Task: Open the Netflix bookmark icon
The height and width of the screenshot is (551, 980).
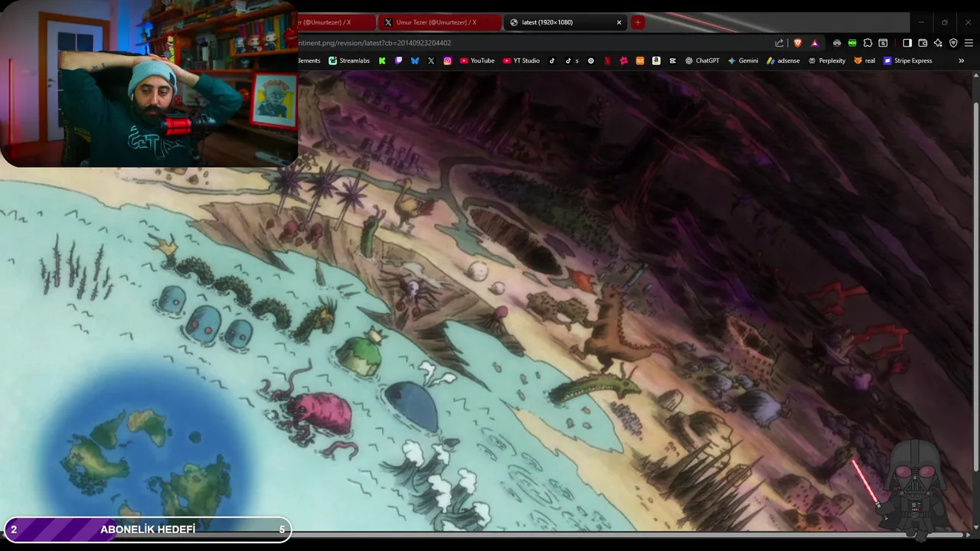Action: pos(607,60)
